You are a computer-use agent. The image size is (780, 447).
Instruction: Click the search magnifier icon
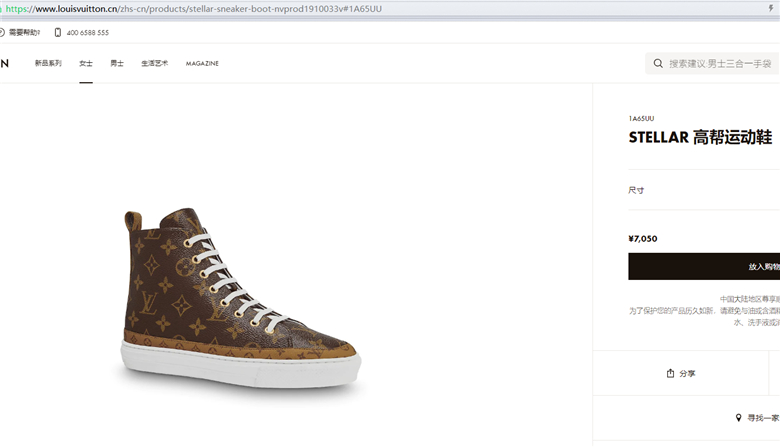[658, 64]
